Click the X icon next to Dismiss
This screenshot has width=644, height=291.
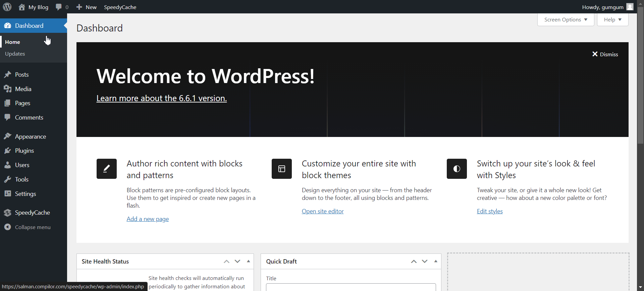pos(595,54)
